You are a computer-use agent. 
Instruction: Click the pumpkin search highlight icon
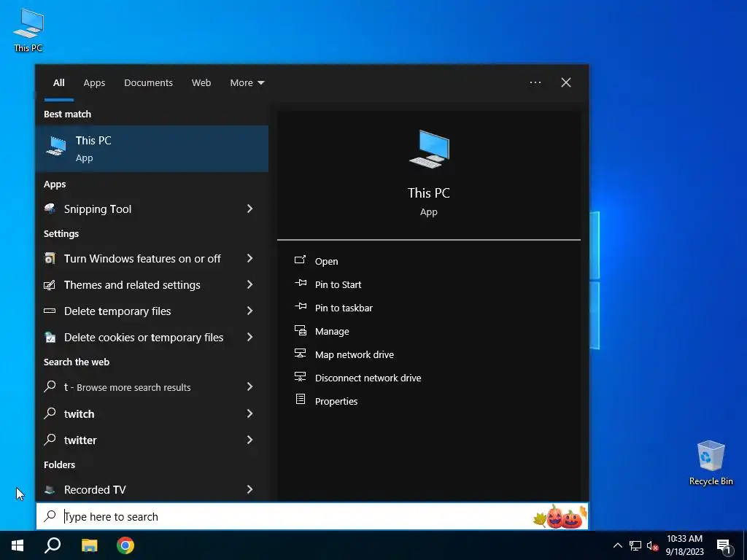click(x=561, y=517)
